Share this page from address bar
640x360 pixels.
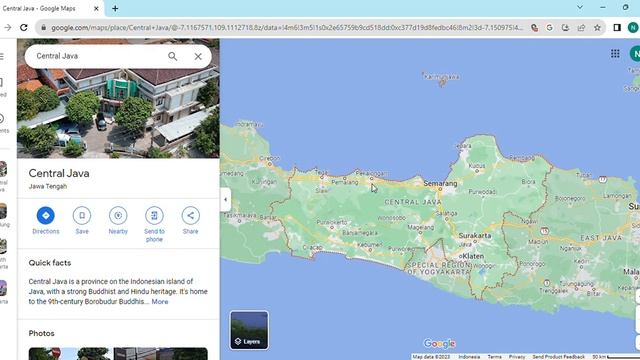point(581,28)
